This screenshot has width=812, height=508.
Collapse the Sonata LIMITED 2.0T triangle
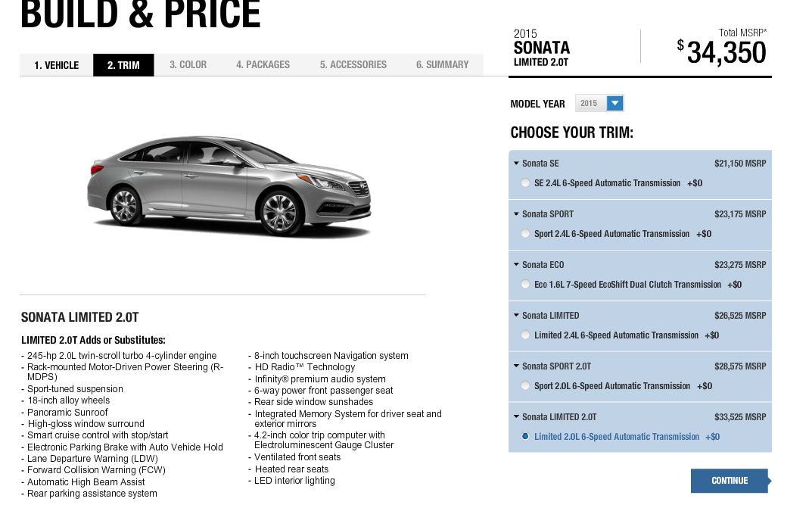click(x=516, y=417)
